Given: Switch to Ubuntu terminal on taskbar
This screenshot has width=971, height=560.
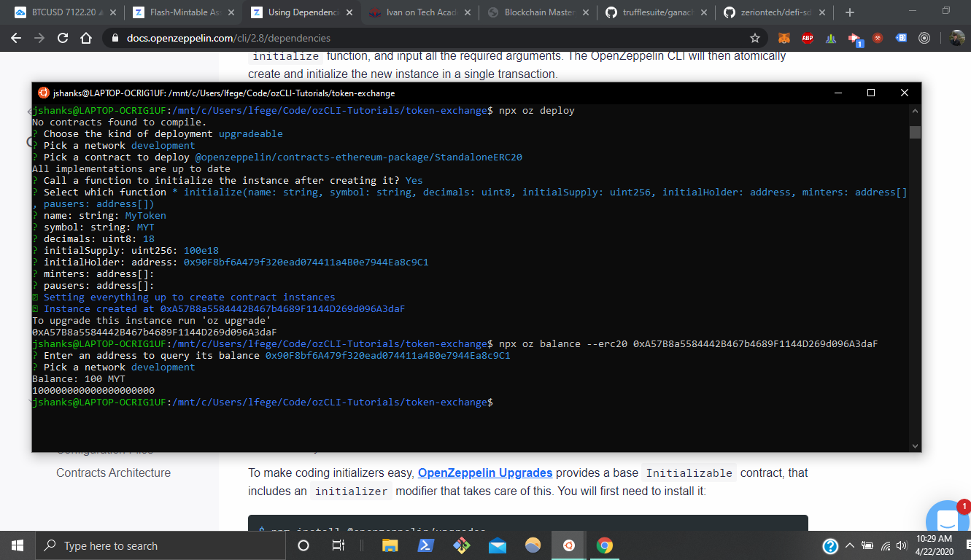Looking at the screenshot, I should 568,545.
